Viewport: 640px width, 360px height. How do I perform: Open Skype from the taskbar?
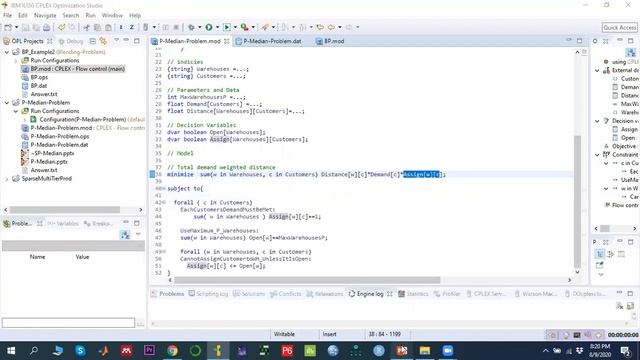pyautogui.click(x=80, y=351)
